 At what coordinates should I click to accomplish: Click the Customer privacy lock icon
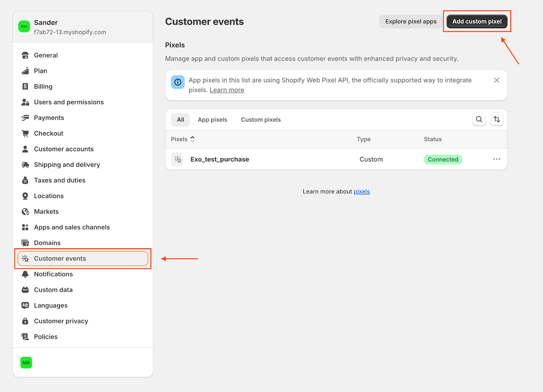coord(25,321)
